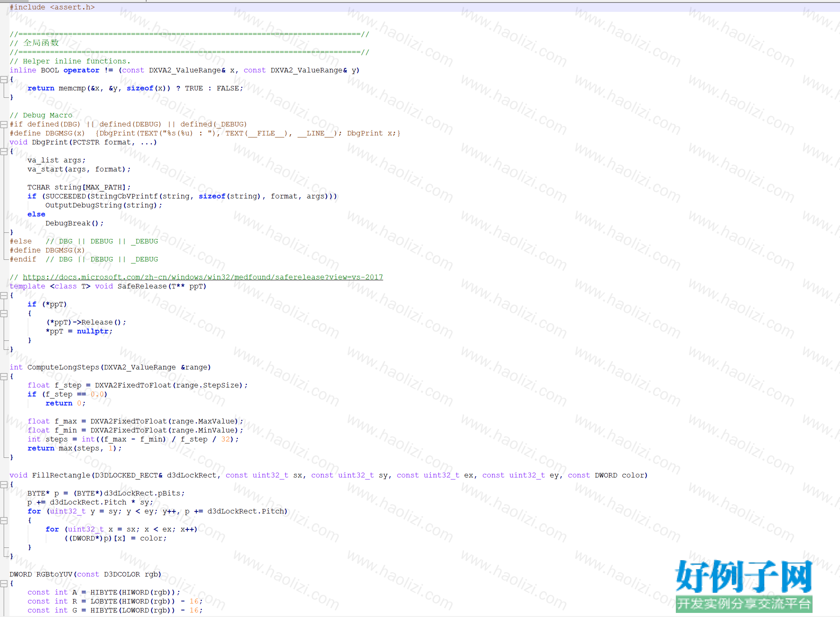Viewport: 840px width, 617px height.
Task: Click the #include <assert.h> line
Action: 52,7
